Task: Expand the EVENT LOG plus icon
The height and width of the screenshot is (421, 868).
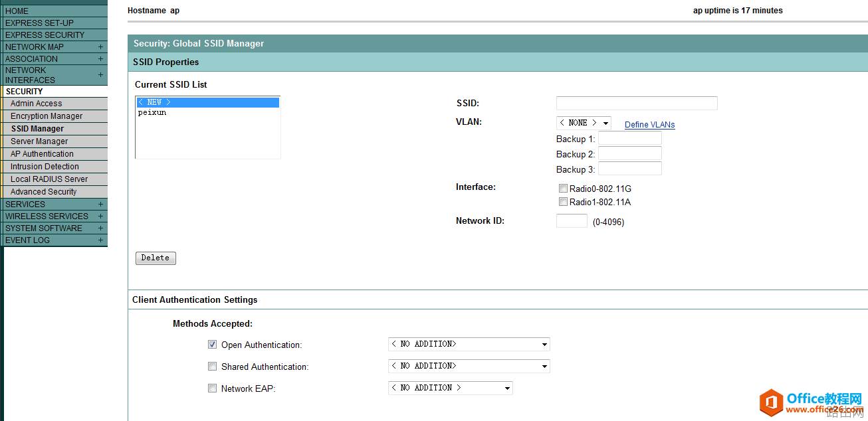Action: pyautogui.click(x=100, y=240)
